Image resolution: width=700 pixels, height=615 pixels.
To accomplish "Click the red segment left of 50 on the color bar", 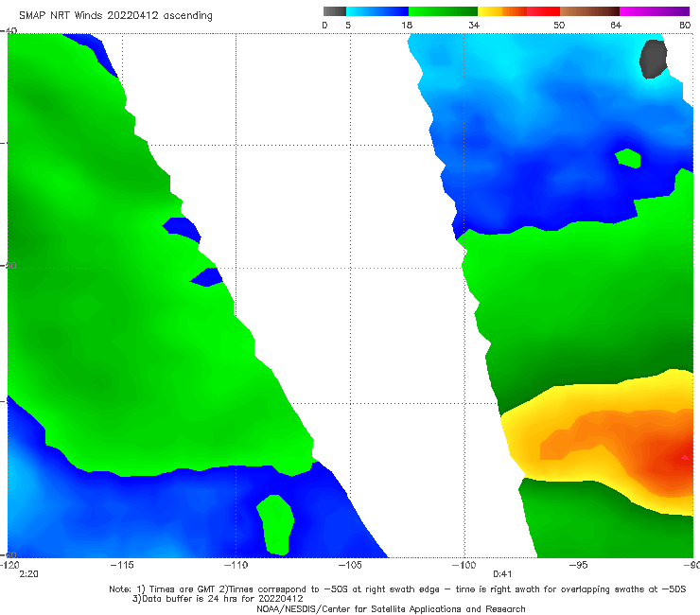I will (543, 11).
